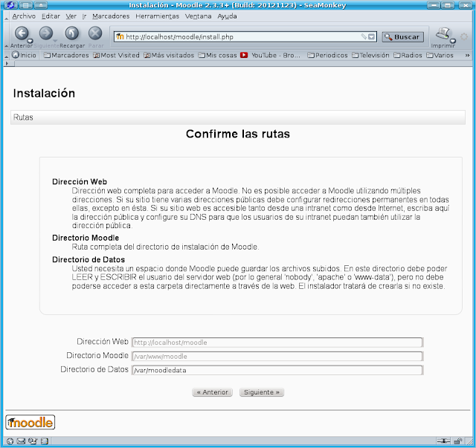Screen dimensions: 476x448
Task: Click the Rutas breadcrumb text
Action: click(23, 117)
